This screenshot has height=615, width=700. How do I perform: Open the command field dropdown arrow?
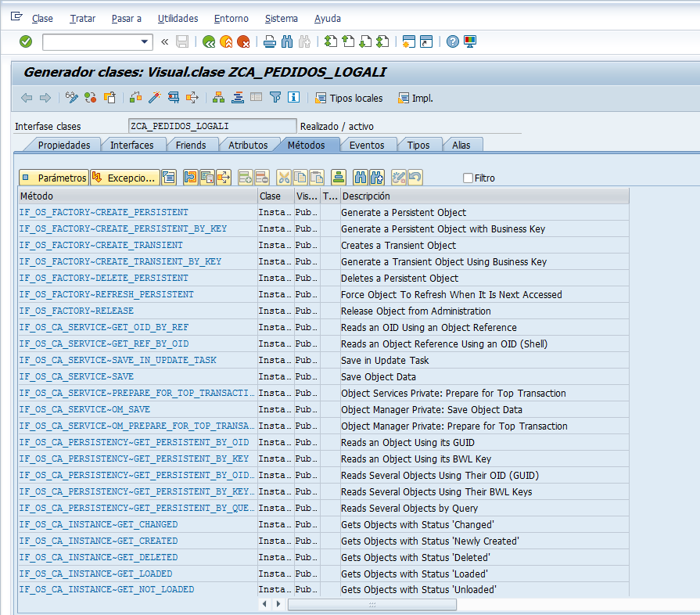[144, 41]
